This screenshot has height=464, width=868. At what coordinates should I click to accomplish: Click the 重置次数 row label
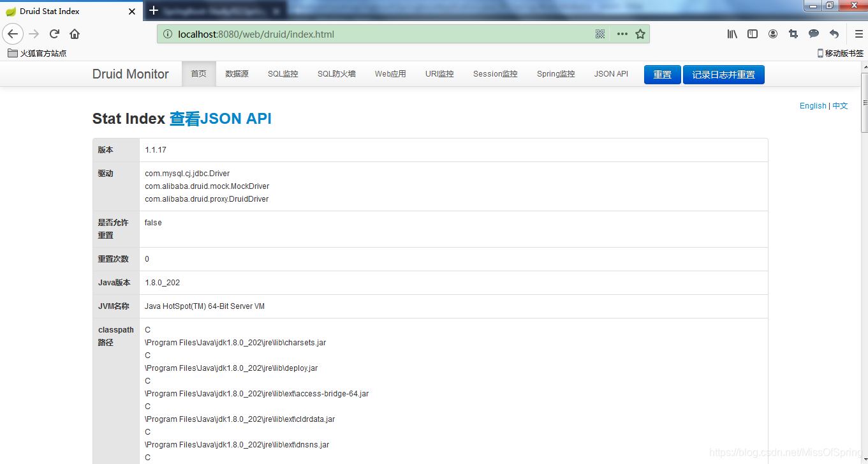pyautogui.click(x=114, y=259)
